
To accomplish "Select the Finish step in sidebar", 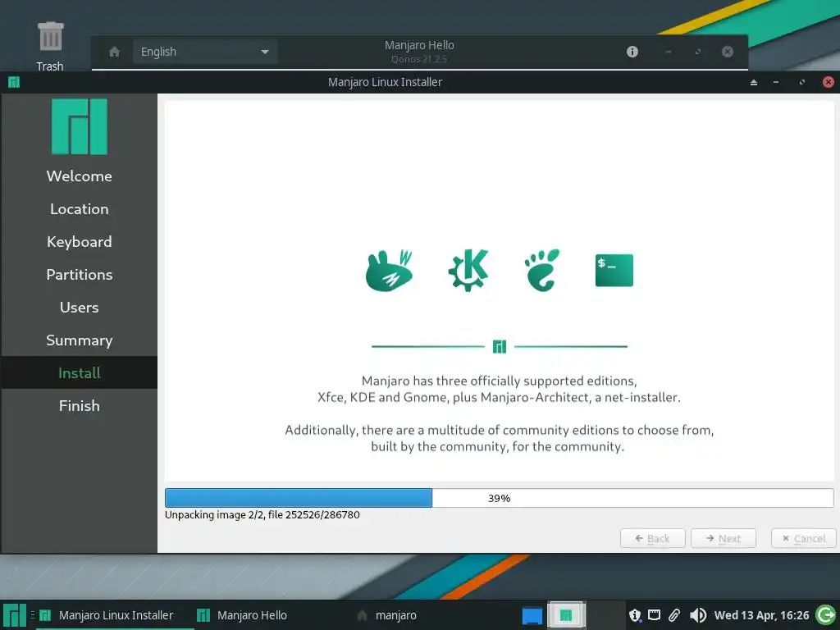I will (x=80, y=405).
